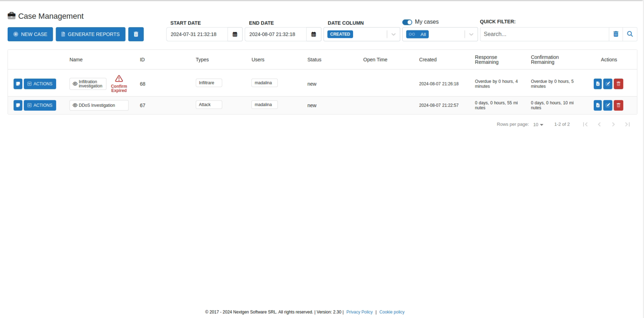Click the Attack type tag
The height and width of the screenshot is (318, 644).
coord(209,105)
